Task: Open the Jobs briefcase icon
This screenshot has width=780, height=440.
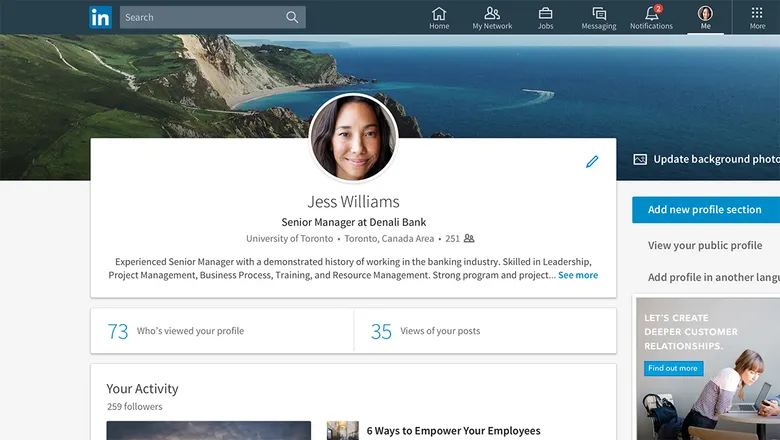Action: pyautogui.click(x=545, y=13)
